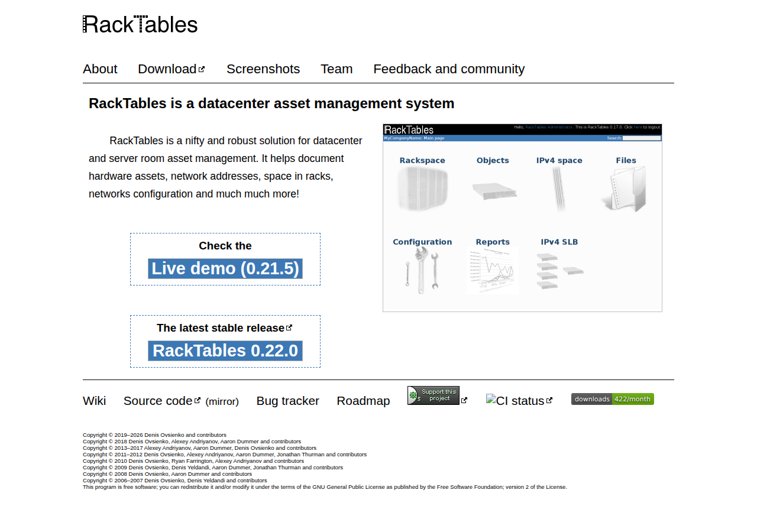The height and width of the screenshot is (532, 757).
Task: Click the 'Support this project' badge
Action: [x=434, y=395]
